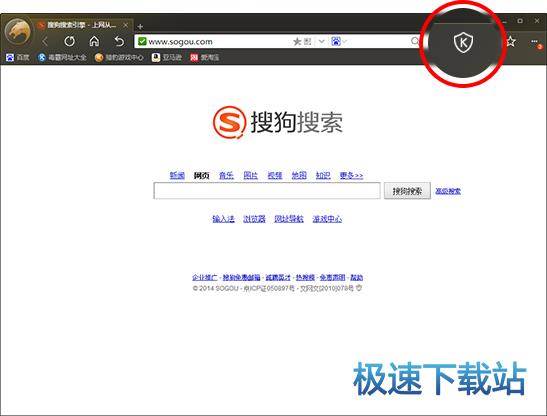The height and width of the screenshot is (416, 547).
Task: Maximize the browser window
Action: pos(520,21)
